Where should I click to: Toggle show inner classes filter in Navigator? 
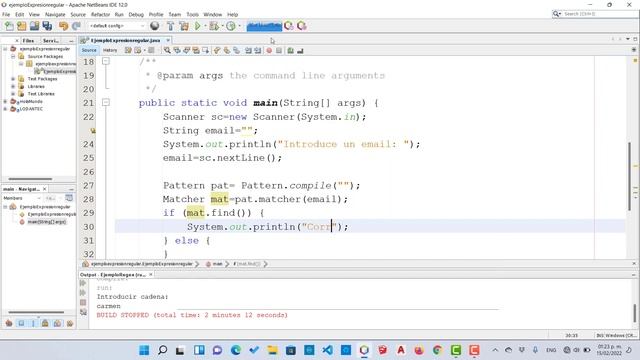click(x=58, y=324)
